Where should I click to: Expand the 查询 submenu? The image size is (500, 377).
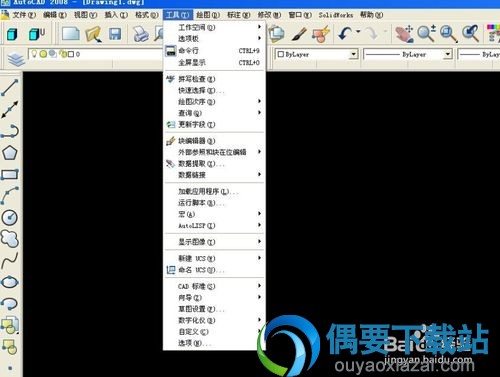[x=214, y=113]
